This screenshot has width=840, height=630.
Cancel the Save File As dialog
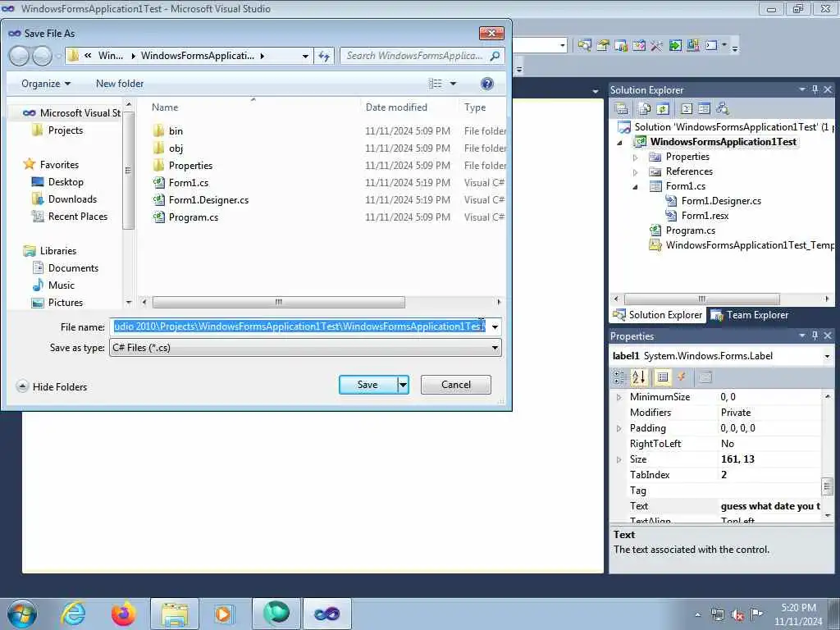pos(456,385)
